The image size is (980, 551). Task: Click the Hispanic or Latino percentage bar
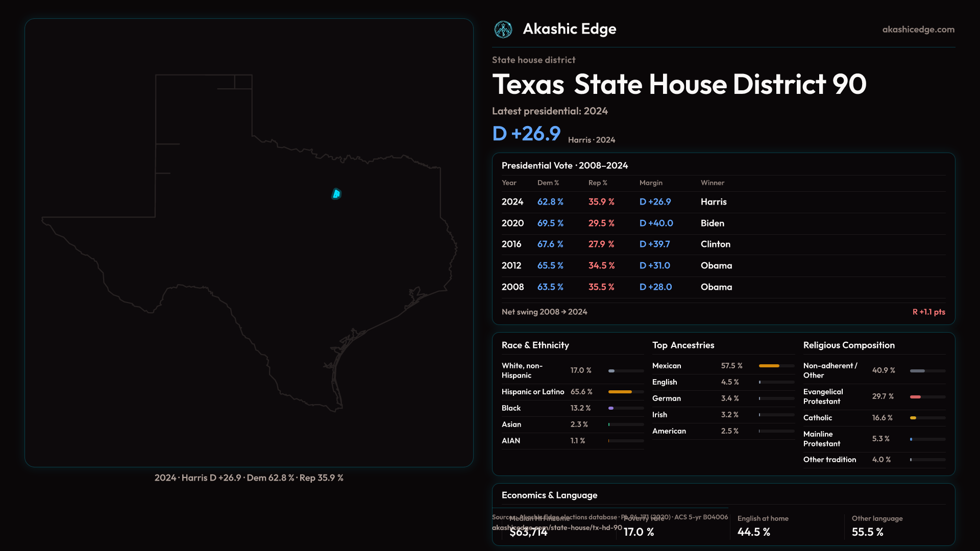pyautogui.click(x=621, y=392)
